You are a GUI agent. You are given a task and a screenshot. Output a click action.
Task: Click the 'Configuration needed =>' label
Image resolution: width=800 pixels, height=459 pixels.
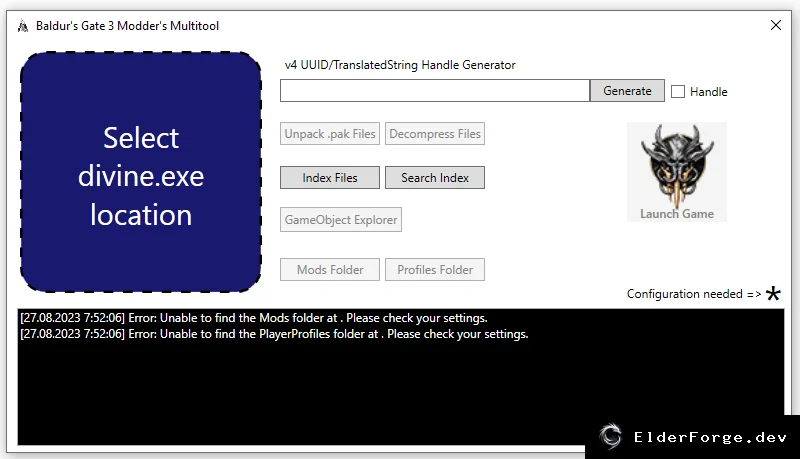(694, 294)
